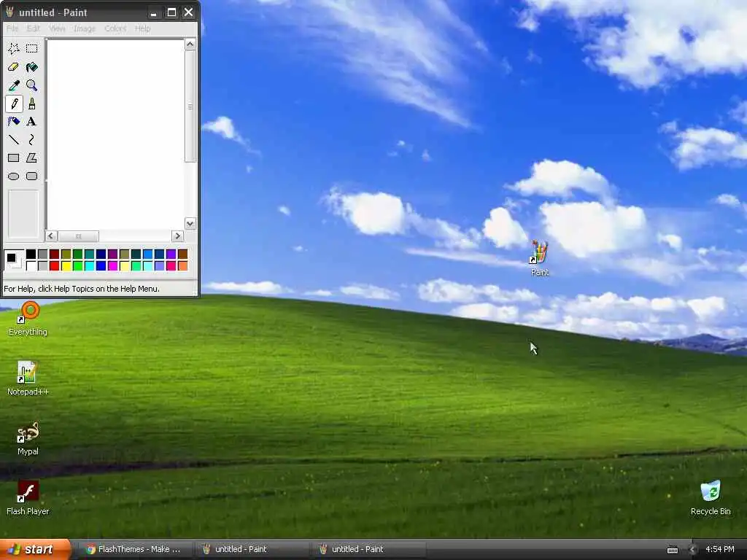
Task: Activate the Pick Color eyedropper tool
Action: tap(14, 85)
